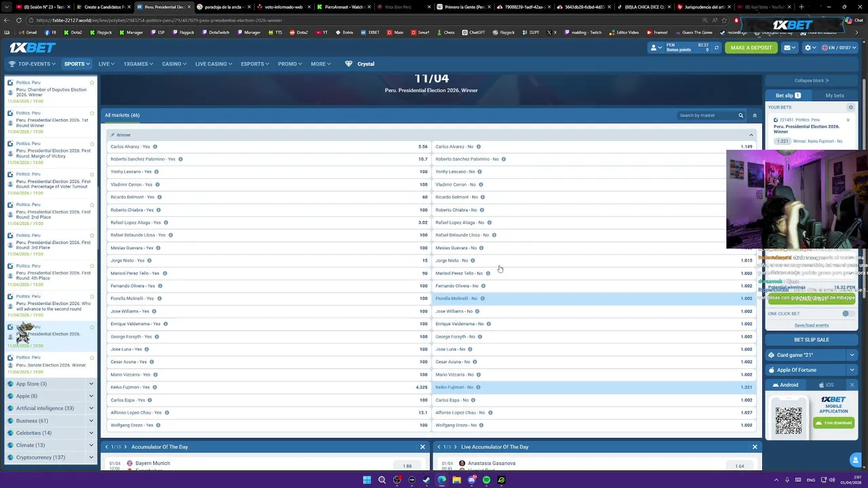Open Windows Start menu in taskbar
Viewport: 868px width, 488px height.
pos(367,480)
